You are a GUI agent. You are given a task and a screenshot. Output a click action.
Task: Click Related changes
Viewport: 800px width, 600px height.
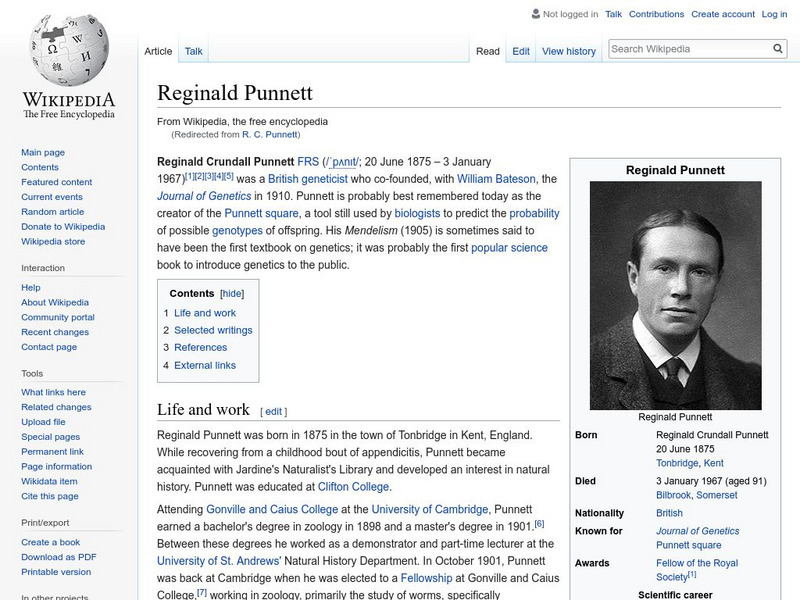pos(56,407)
